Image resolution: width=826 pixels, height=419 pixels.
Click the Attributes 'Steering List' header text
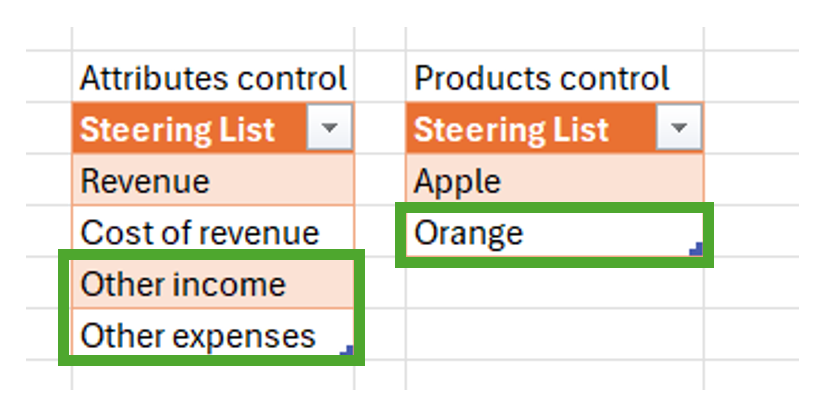(x=178, y=130)
